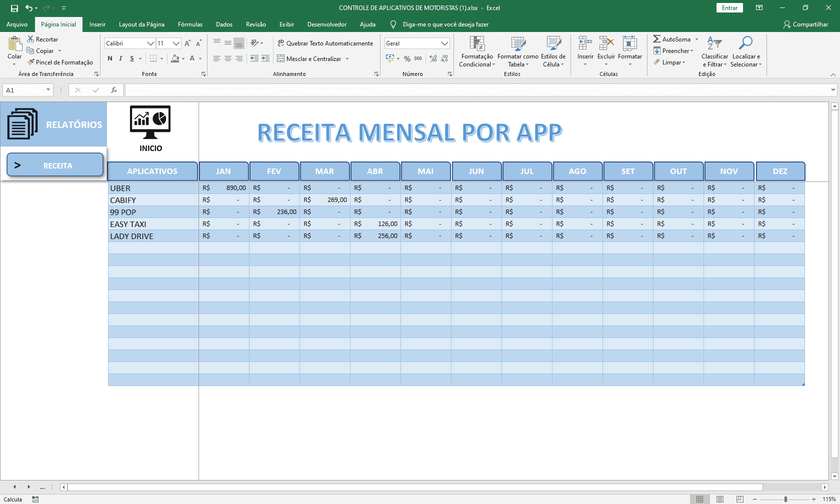Align text to top of cell

tap(217, 43)
